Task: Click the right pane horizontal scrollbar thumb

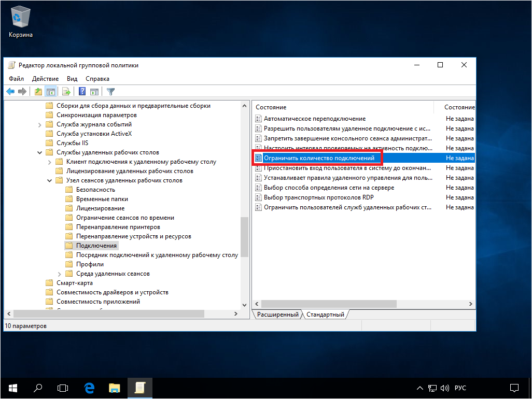Action: point(329,304)
